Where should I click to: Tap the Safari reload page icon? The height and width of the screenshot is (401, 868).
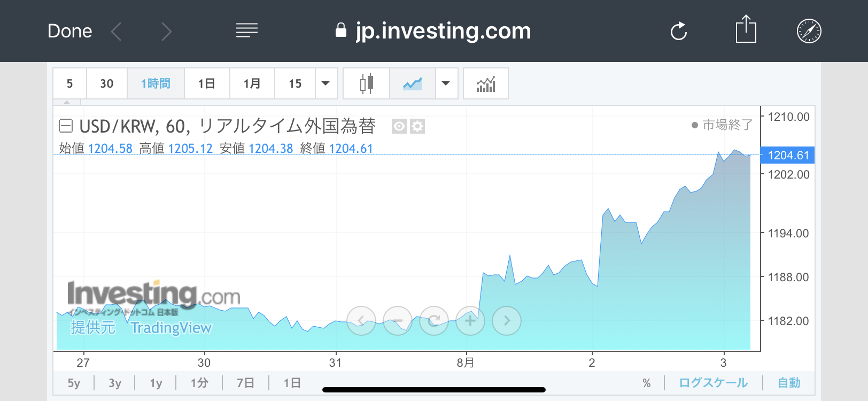678,31
